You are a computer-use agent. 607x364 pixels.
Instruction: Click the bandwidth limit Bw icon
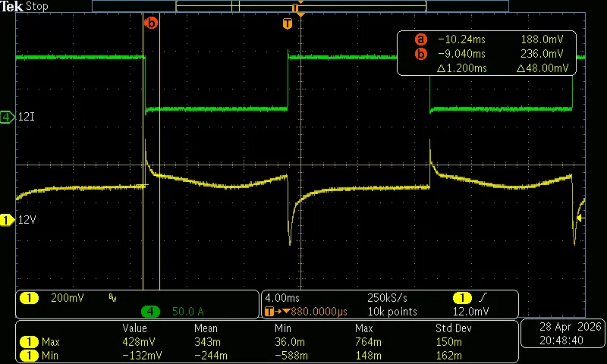tap(112, 297)
